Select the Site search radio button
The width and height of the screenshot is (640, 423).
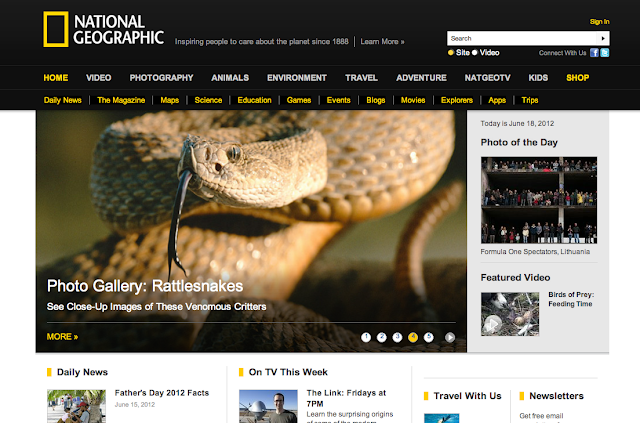451,53
